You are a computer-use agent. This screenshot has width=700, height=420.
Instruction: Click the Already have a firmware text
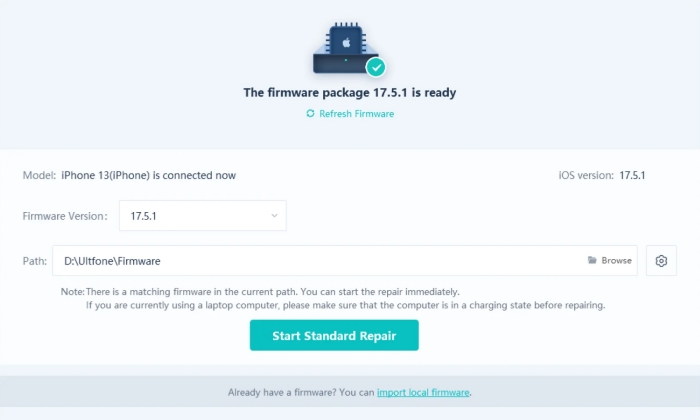300,392
